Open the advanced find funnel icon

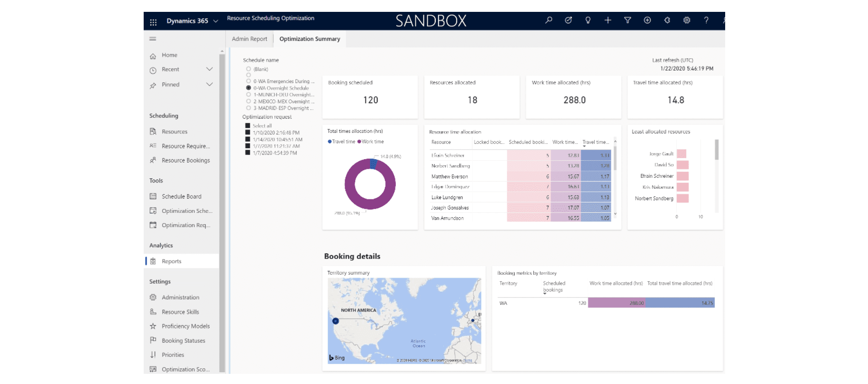coord(628,20)
